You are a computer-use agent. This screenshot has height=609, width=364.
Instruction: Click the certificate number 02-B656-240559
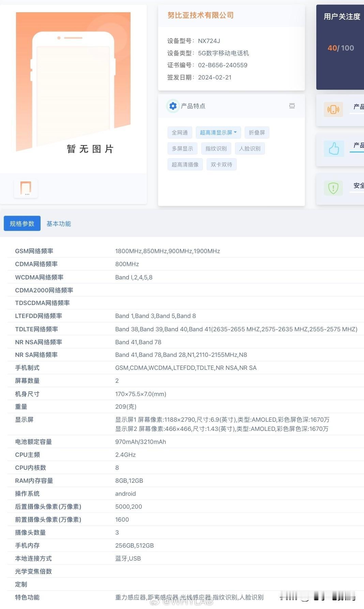[x=223, y=65]
